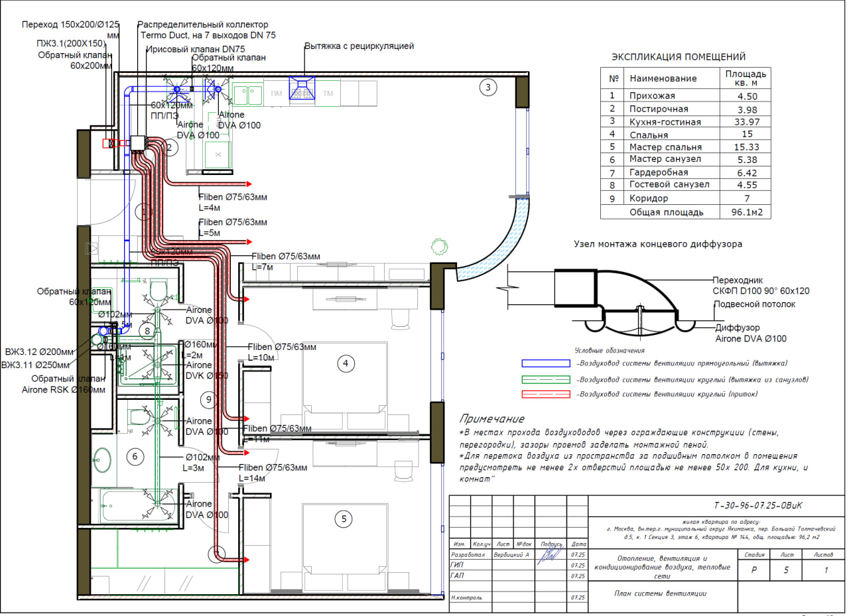Click the circled room marker 5 on the floor plan
The height and width of the screenshot is (616, 849).
tap(343, 519)
